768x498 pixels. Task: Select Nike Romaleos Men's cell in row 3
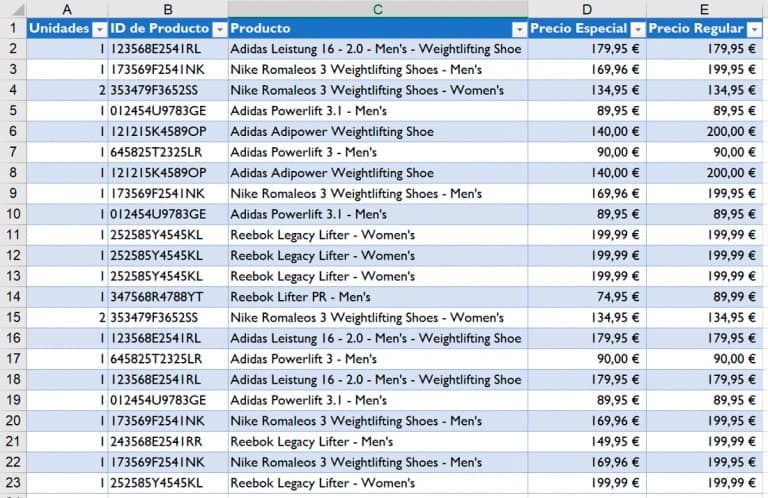coord(378,70)
